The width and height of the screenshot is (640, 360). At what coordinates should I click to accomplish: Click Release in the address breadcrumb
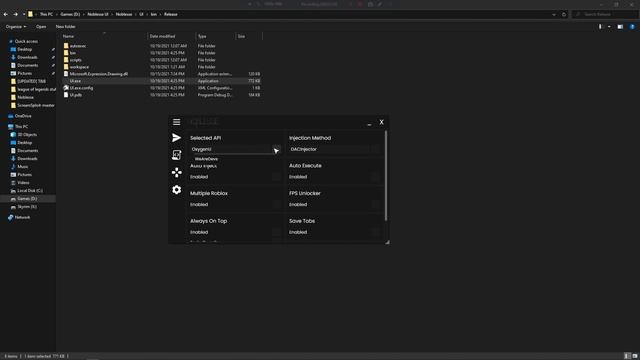click(x=171, y=14)
